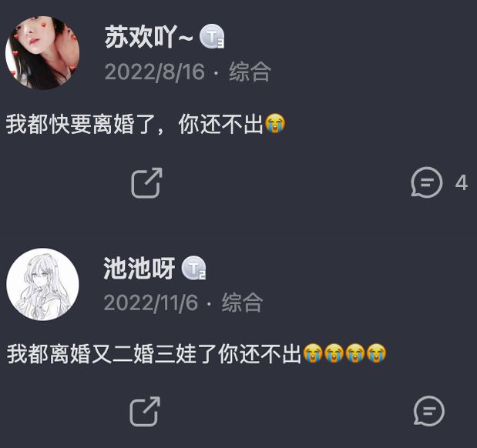Open 综合 tag on 池池呀's post
477x448 pixels.
coord(242,303)
